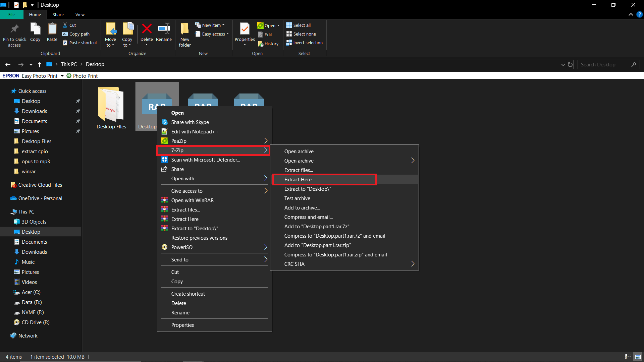Click Invert selection in ribbon
The image size is (644, 362).
point(305,43)
